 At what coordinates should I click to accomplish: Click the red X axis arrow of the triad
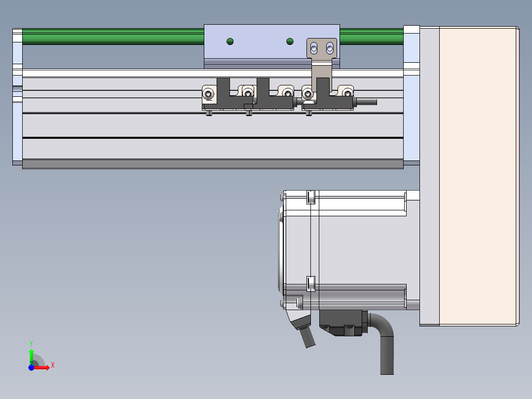tap(42, 368)
